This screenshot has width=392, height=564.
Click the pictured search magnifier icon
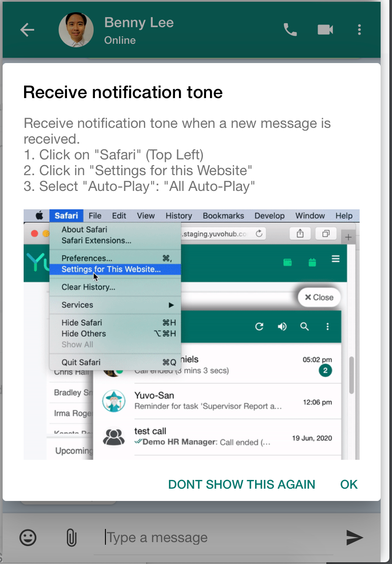[x=304, y=327]
